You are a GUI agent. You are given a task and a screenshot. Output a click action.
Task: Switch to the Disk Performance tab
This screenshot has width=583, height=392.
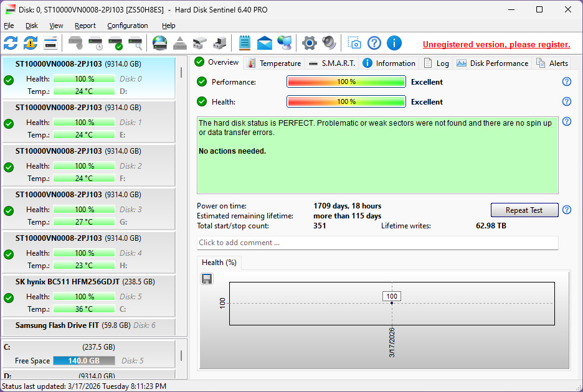[493, 63]
